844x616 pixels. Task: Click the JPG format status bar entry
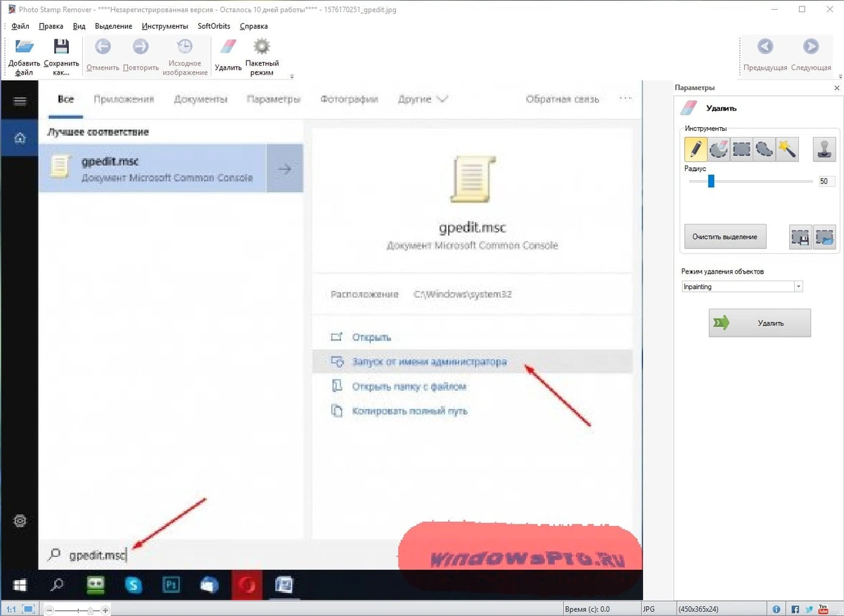pos(648,610)
